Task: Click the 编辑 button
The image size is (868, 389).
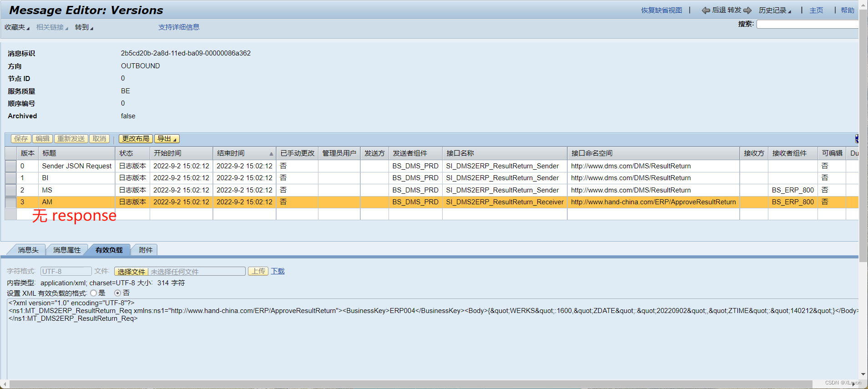Action: (43, 139)
